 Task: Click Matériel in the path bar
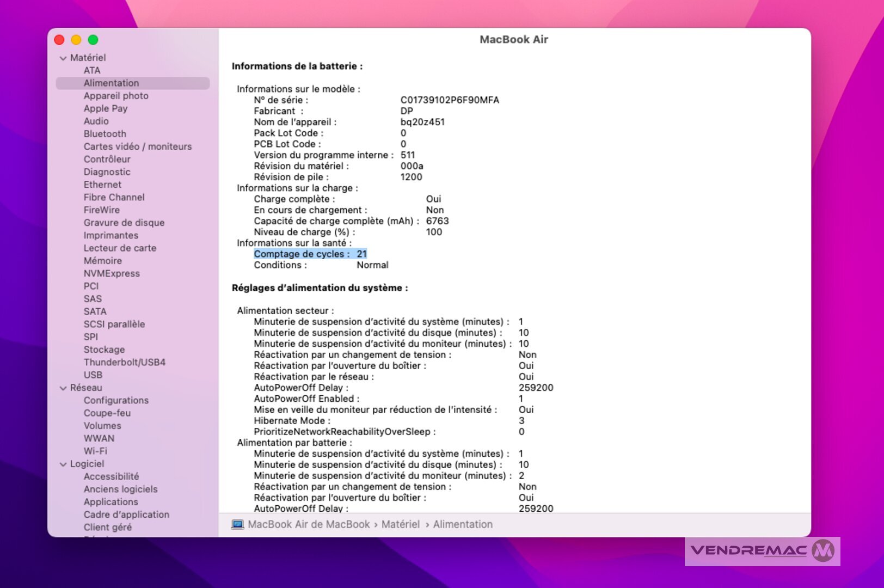pos(400,524)
